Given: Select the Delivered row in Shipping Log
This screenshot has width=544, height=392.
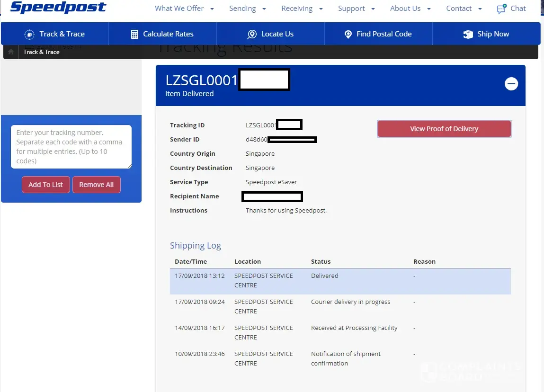Looking at the screenshot, I should pyautogui.click(x=340, y=281).
